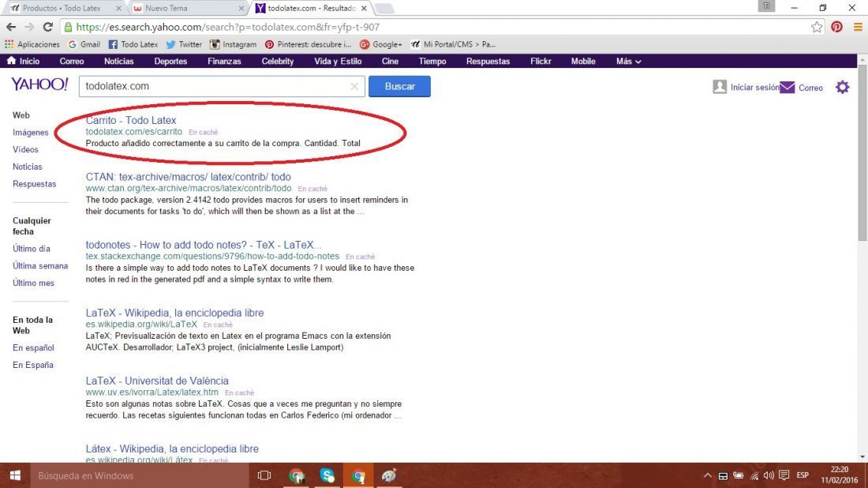868x488 pixels.
Task: Open the Chrome hamburger menu
Action: click(858, 27)
